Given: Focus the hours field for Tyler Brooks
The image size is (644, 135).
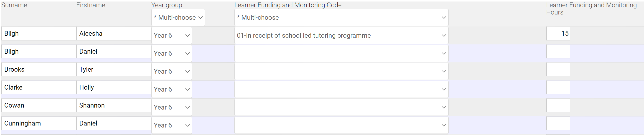Looking at the screenshot, I should coord(558,69).
